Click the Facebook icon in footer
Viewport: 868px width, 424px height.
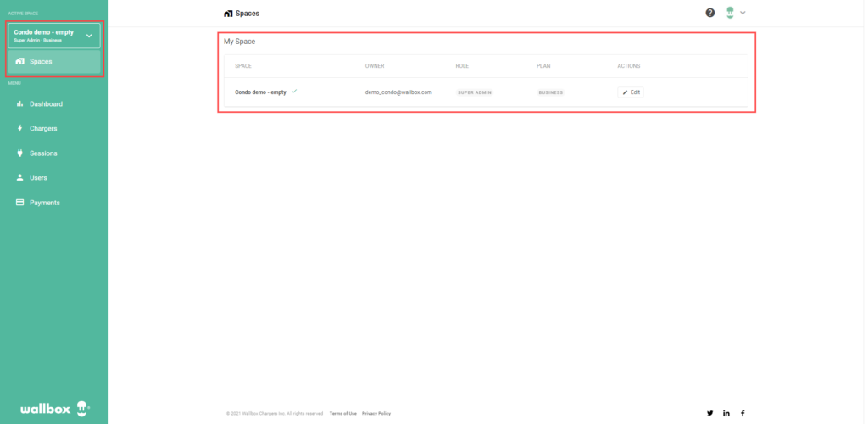[x=743, y=413]
